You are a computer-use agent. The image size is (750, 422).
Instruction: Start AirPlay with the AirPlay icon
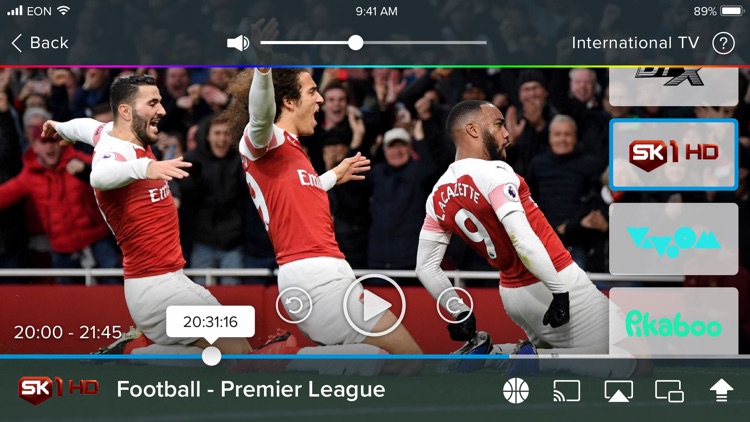coord(618,390)
